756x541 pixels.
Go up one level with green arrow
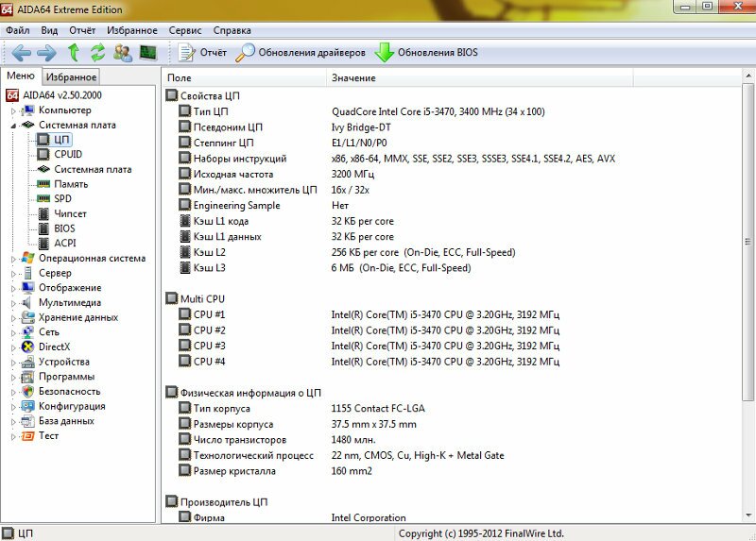click(x=74, y=52)
